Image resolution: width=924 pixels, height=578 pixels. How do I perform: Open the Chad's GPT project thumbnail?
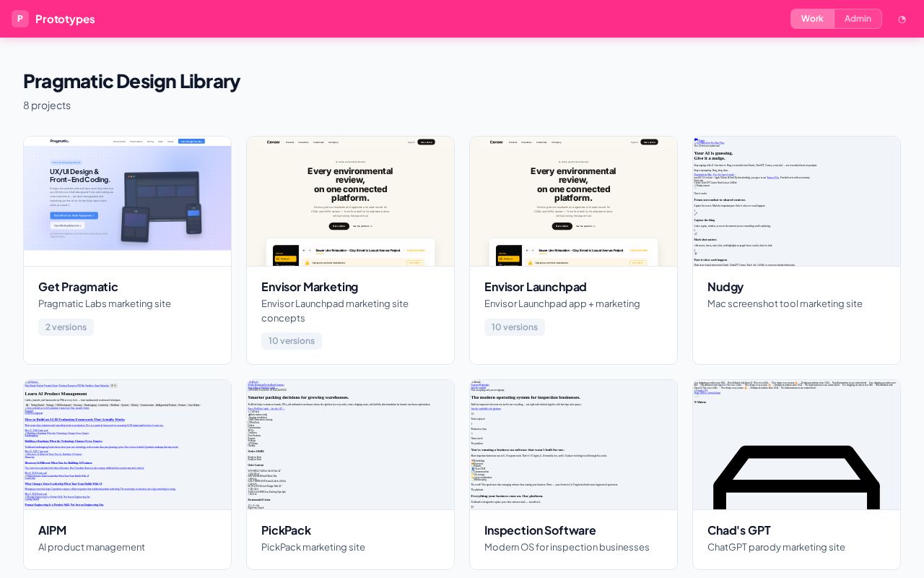point(797,445)
